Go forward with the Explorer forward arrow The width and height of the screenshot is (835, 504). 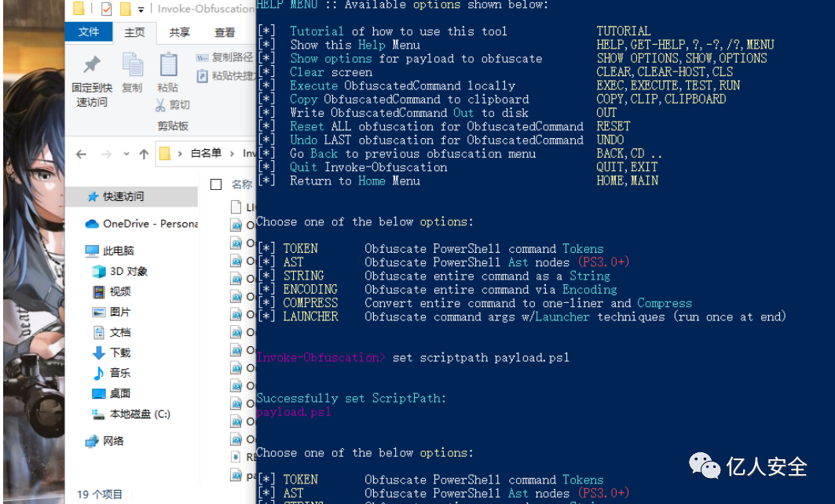pyautogui.click(x=107, y=155)
